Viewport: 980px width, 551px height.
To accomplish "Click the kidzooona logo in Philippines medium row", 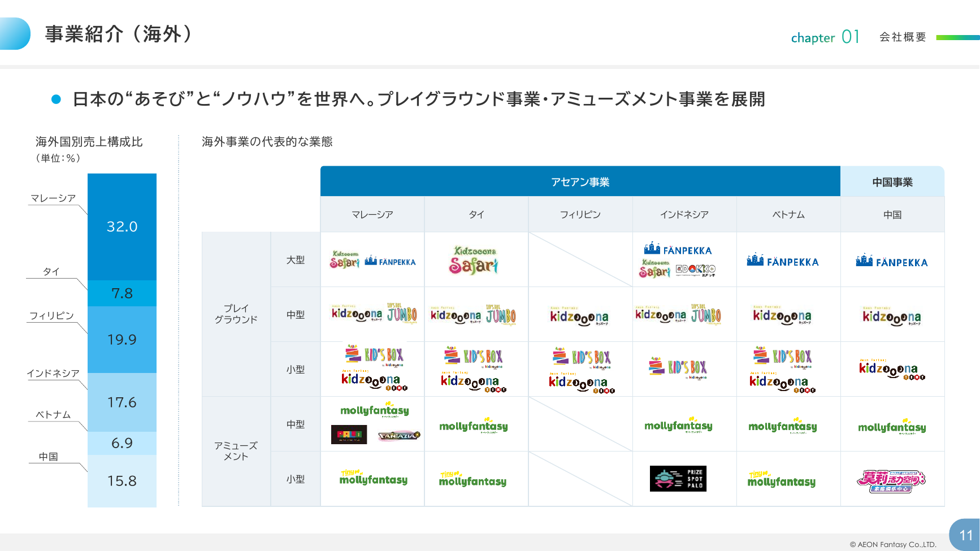I will (x=579, y=316).
